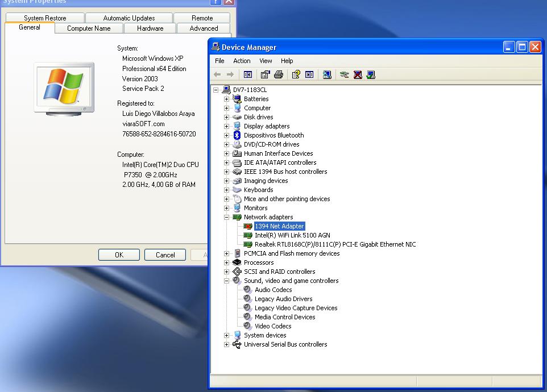This screenshot has height=392, width=547.
Task: Switch to the Advanced tab
Action: click(x=204, y=28)
